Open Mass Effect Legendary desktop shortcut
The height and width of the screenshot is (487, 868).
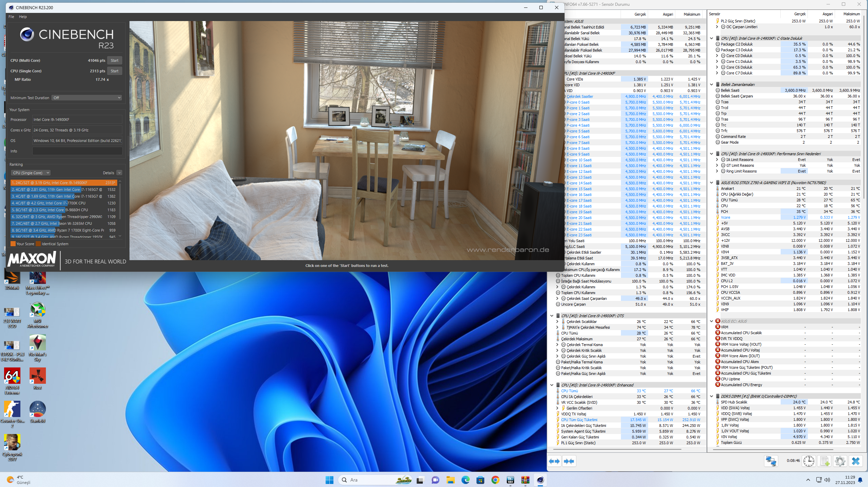(x=37, y=283)
